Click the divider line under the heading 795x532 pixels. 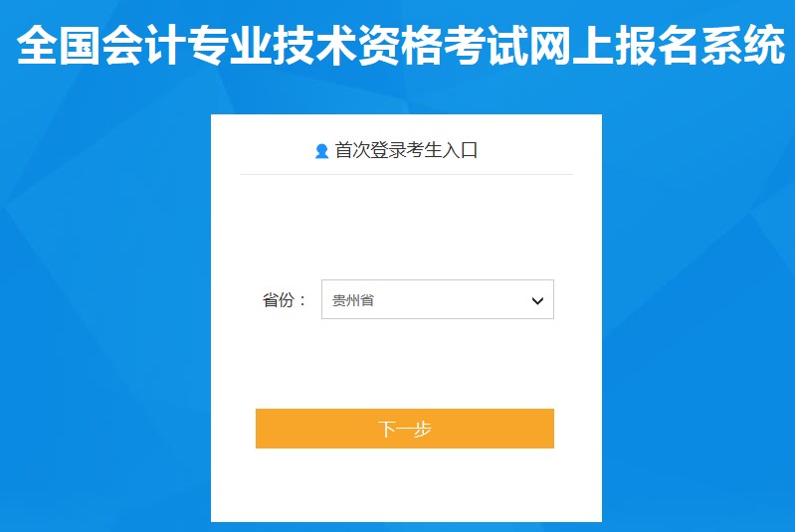406,174
